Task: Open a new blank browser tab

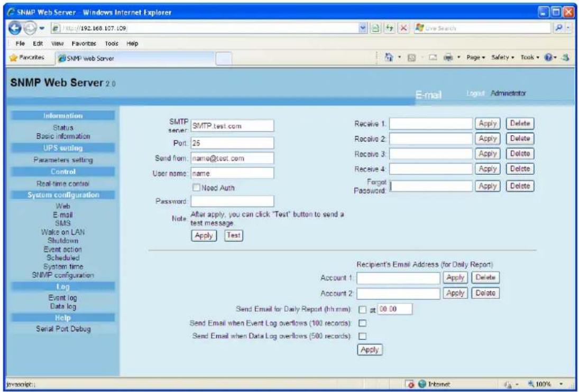Action: pyautogui.click(x=223, y=58)
